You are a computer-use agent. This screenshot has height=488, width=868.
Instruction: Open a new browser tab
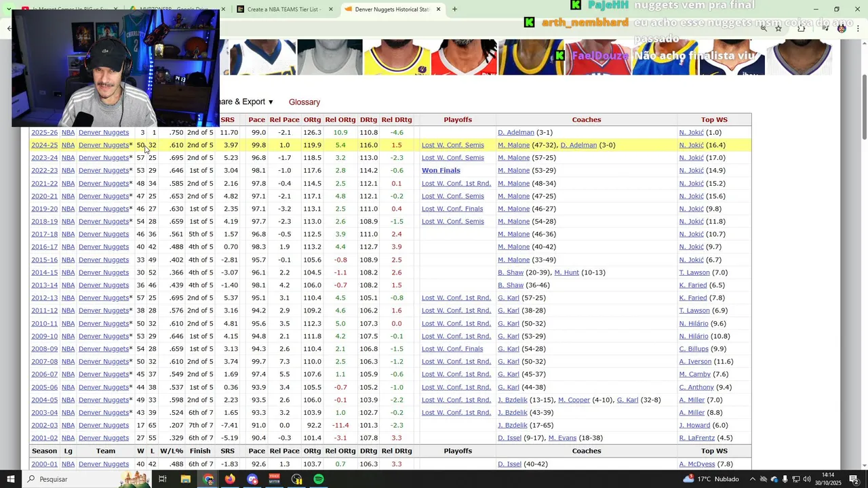point(454,9)
